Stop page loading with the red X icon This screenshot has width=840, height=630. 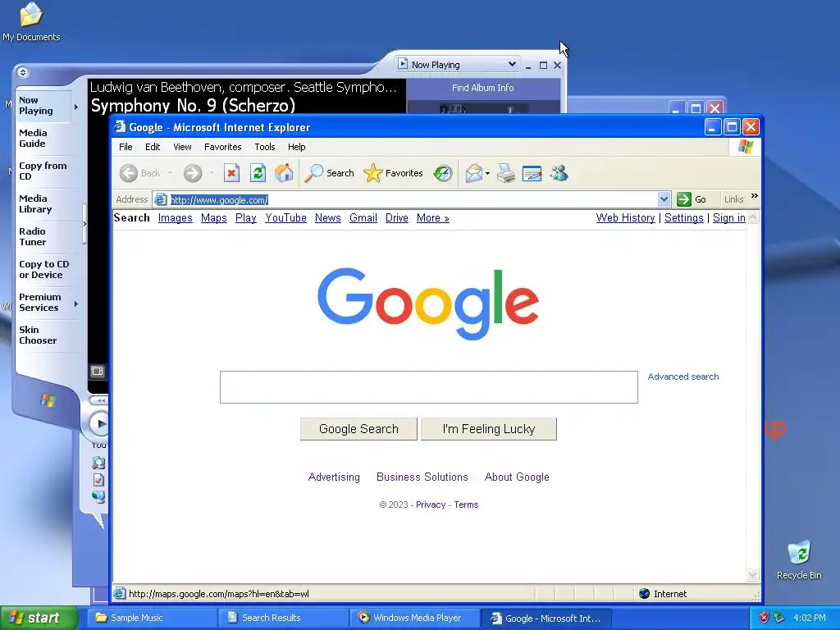pos(231,173)
